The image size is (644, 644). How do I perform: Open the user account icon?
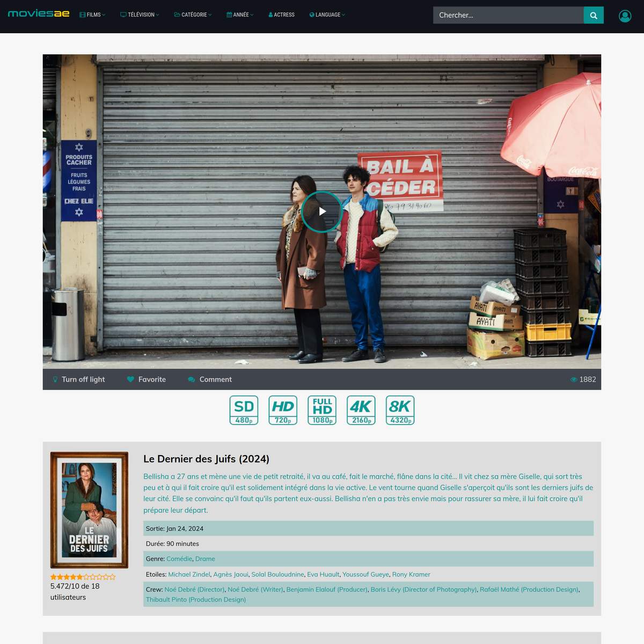coord(625,16)
